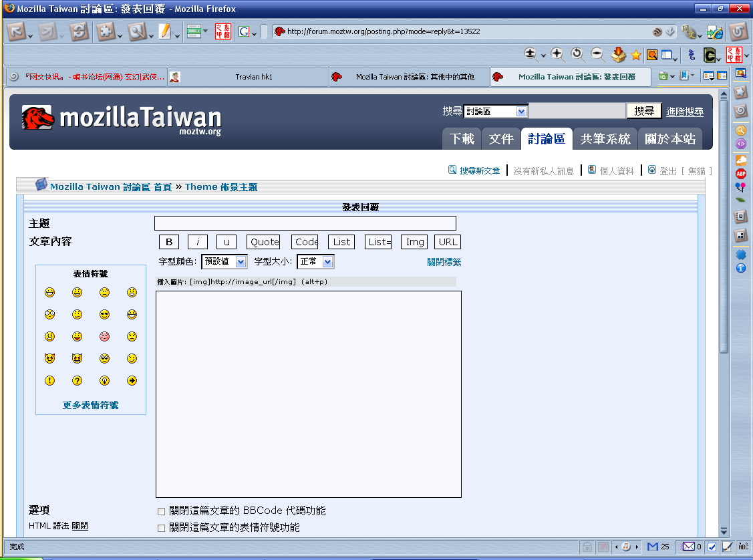The height and width of the screenshot is (560, 753).
Task: Click the puzzle-piece add-ons toolbar icon
Action: coord(106,31)
